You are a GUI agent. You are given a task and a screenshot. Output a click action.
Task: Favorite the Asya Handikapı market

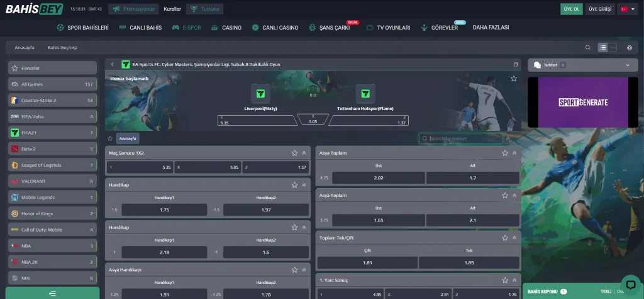tap(294, 270)
